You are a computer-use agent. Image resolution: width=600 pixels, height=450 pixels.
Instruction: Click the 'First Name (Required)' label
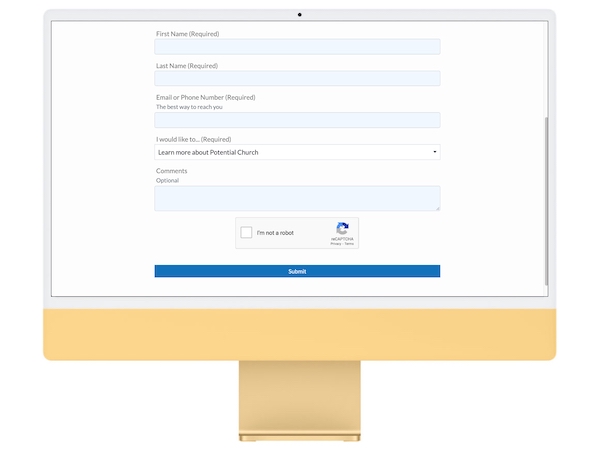point(187,34)
